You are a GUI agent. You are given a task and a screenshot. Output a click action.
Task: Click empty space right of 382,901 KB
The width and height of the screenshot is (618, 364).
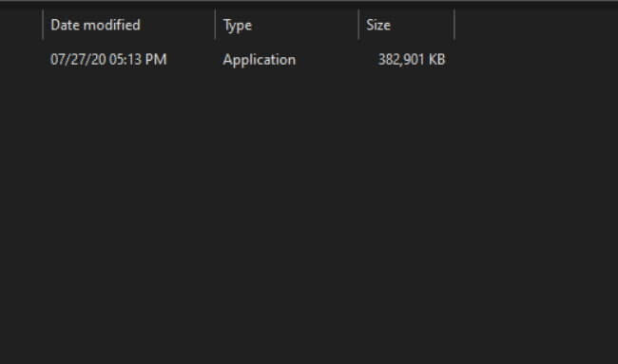(532, 60)
